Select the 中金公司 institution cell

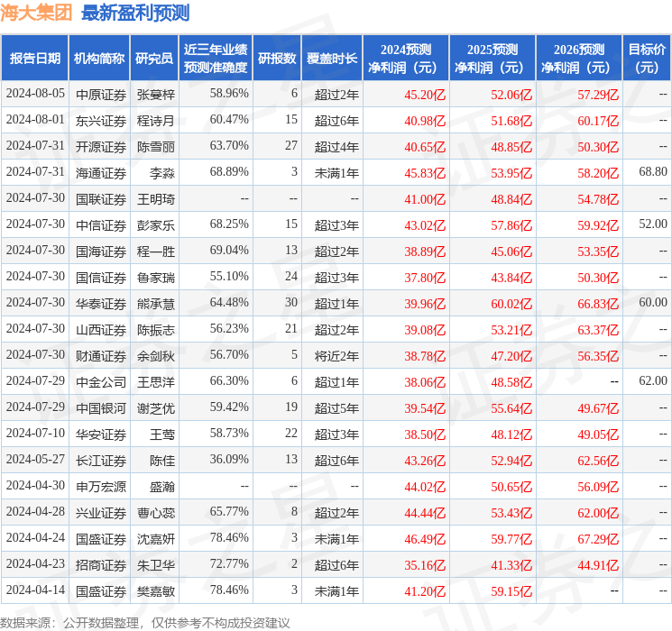(101, 382)
